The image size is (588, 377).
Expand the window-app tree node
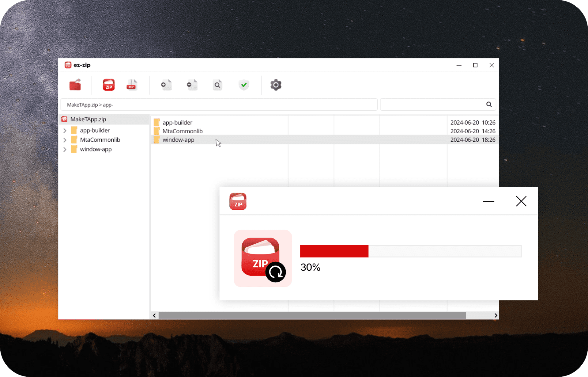(65, 150)
